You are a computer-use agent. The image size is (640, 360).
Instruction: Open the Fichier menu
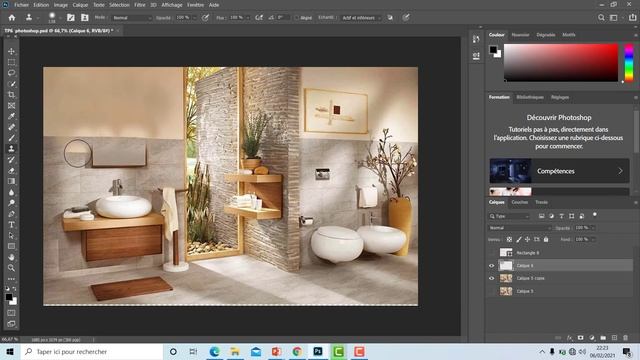tap(21, 5)
